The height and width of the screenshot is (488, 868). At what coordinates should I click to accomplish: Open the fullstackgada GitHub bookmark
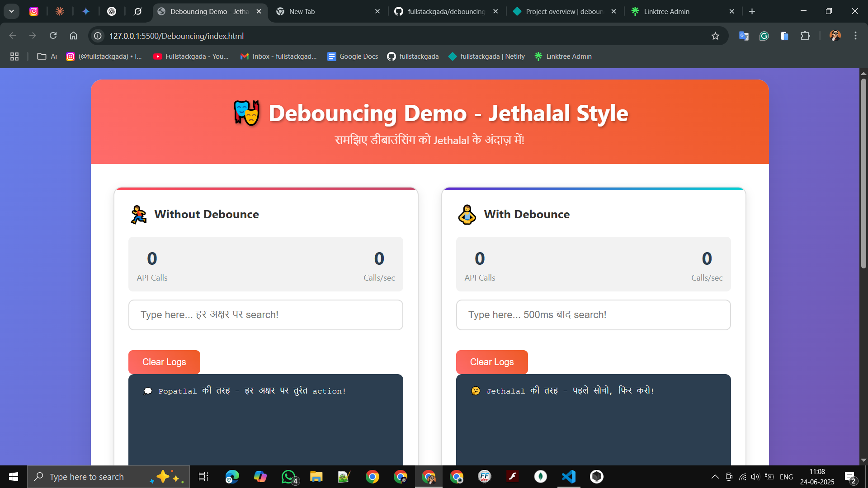pyautogui.click(x=413, y=56)
